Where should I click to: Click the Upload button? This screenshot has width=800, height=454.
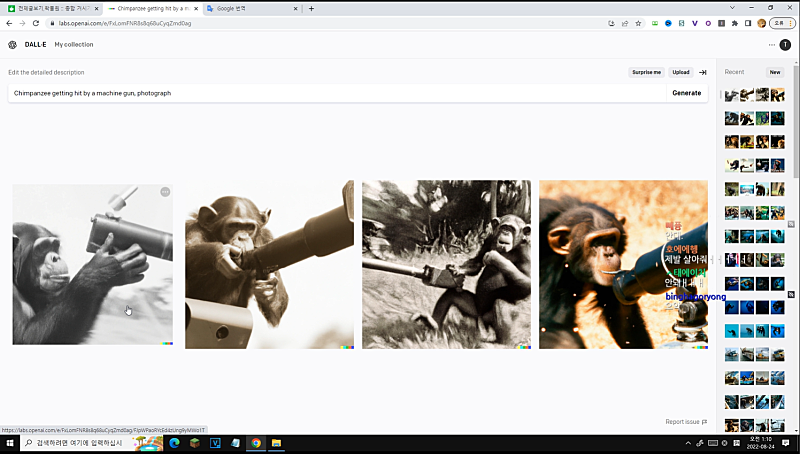(x=680, y=72)
